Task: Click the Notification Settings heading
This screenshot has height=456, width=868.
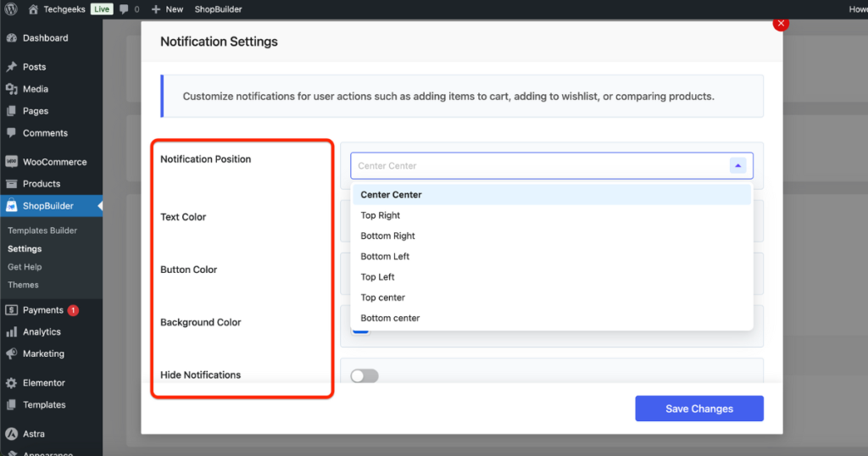Action: coord(219,42)
